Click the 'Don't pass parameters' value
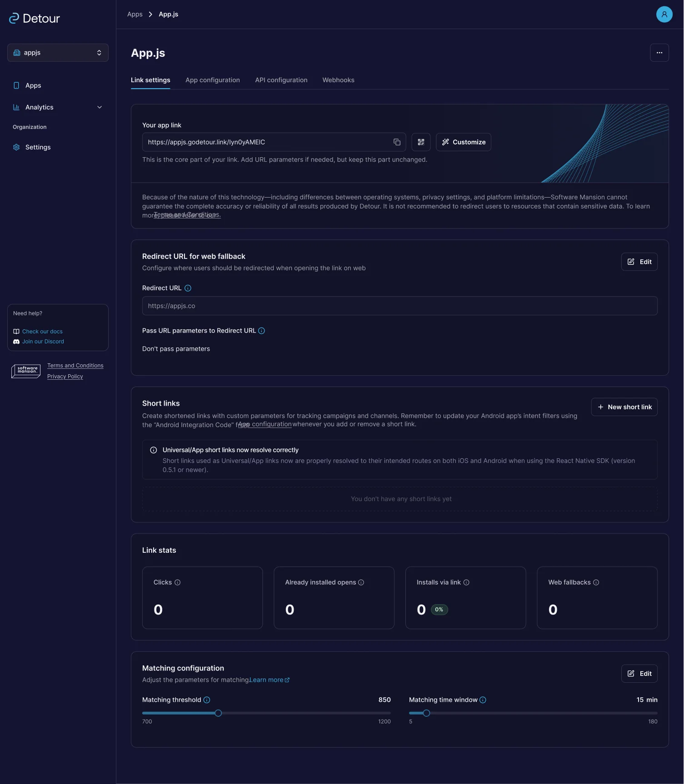Viewport: 684px width, 784px height. point(176,349)
